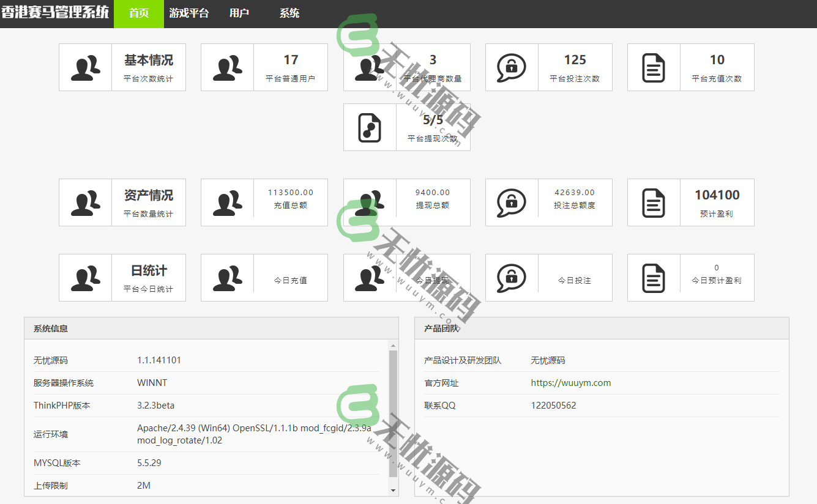Click the users icon beside 基本情况
Viewport: 817px width, 504px height.
coord(85,67)
